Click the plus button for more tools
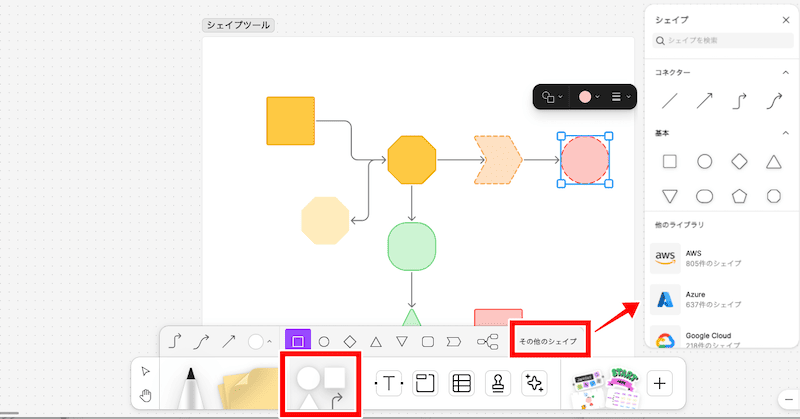800x419 pixels. (659, 383)
